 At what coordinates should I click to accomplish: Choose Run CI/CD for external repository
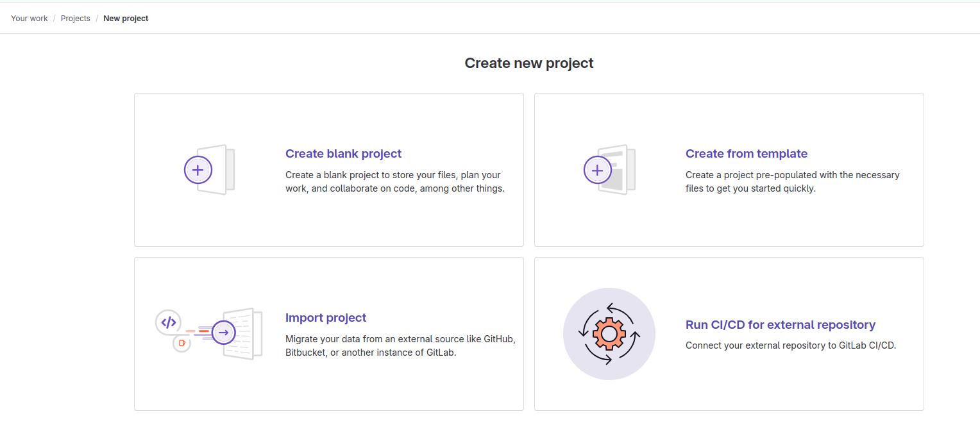780,325
